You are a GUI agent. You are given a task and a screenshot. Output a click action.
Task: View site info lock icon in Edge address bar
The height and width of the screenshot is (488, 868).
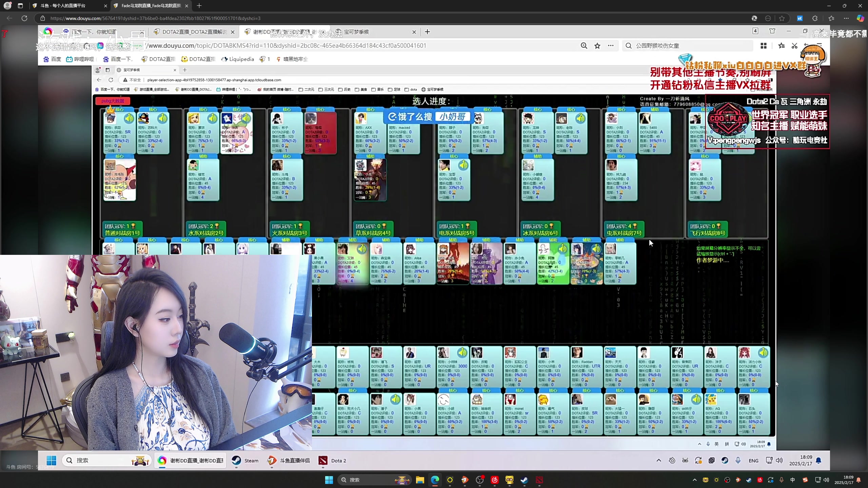click(42, 18)
